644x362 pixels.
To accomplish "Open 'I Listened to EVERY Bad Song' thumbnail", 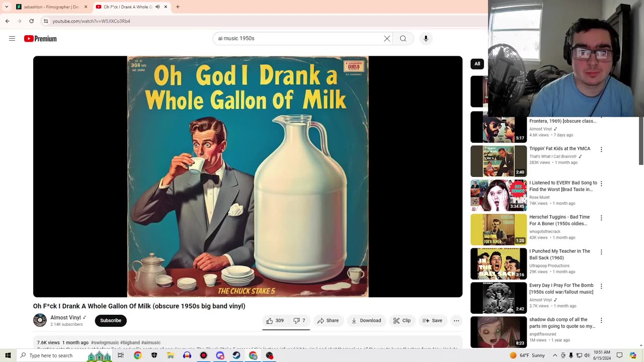I will tap(499, 195).
